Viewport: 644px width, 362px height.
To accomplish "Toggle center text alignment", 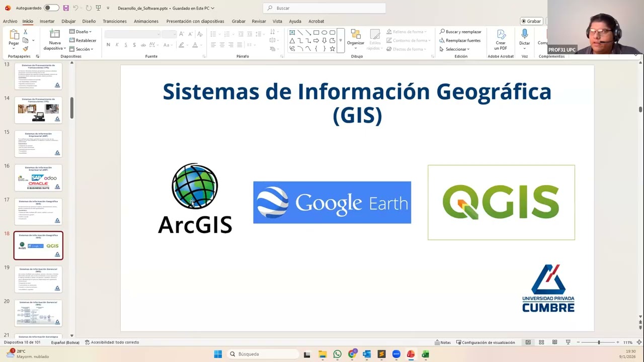I will point(222,45).
